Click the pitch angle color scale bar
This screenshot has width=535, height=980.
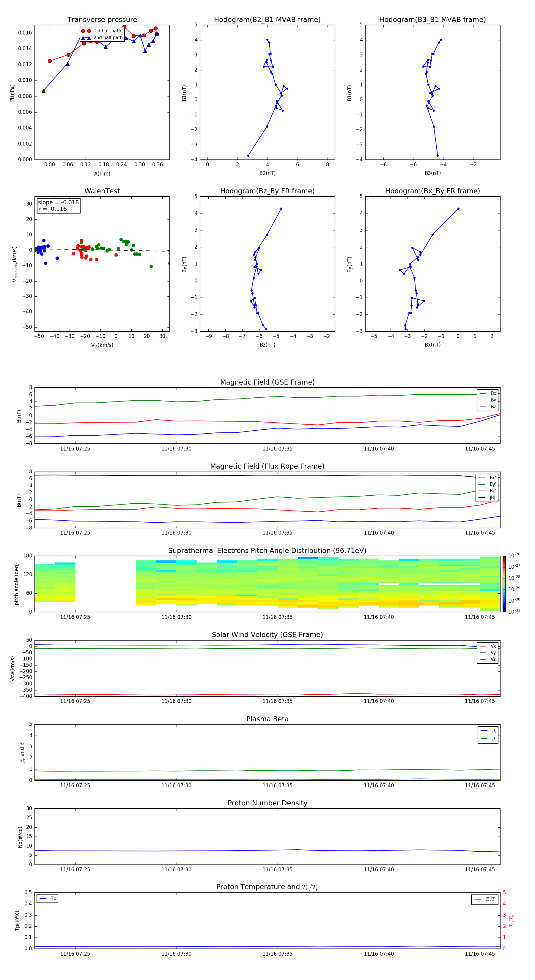504,584
